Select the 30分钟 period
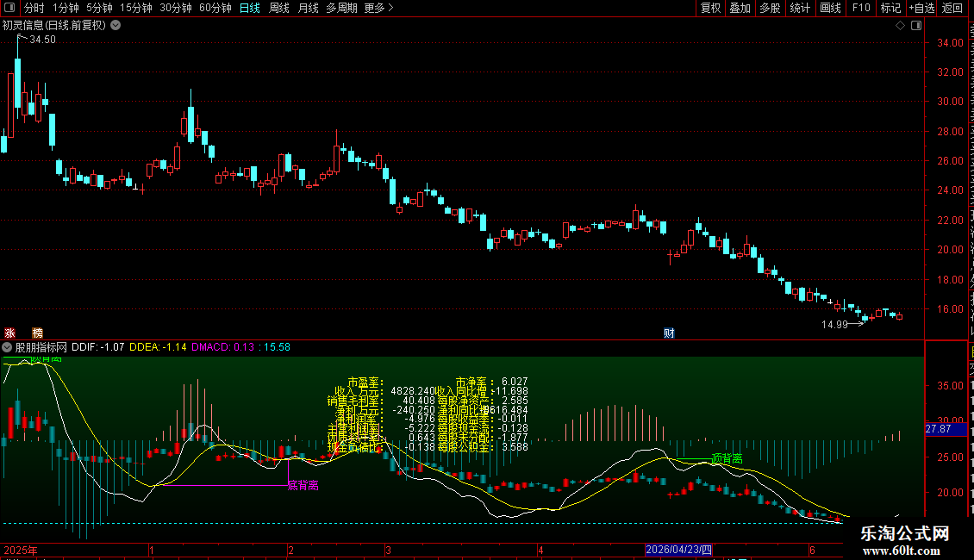 click(176, 8)
